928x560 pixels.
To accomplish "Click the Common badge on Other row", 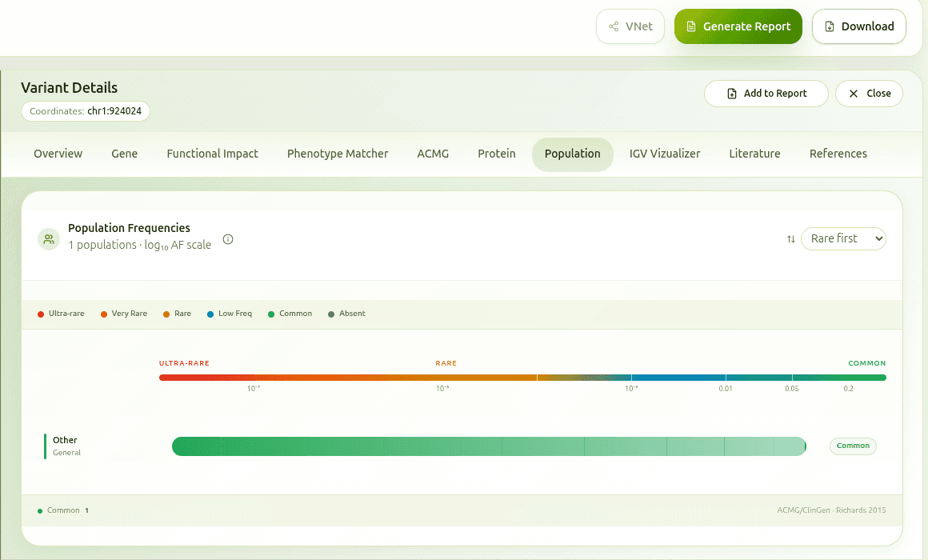I will (853, 446).
